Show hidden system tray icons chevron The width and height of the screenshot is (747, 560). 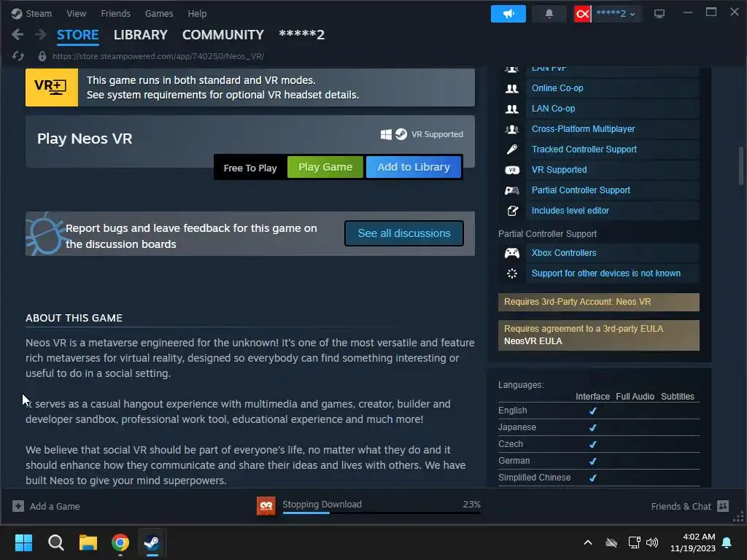click(588, 542)
